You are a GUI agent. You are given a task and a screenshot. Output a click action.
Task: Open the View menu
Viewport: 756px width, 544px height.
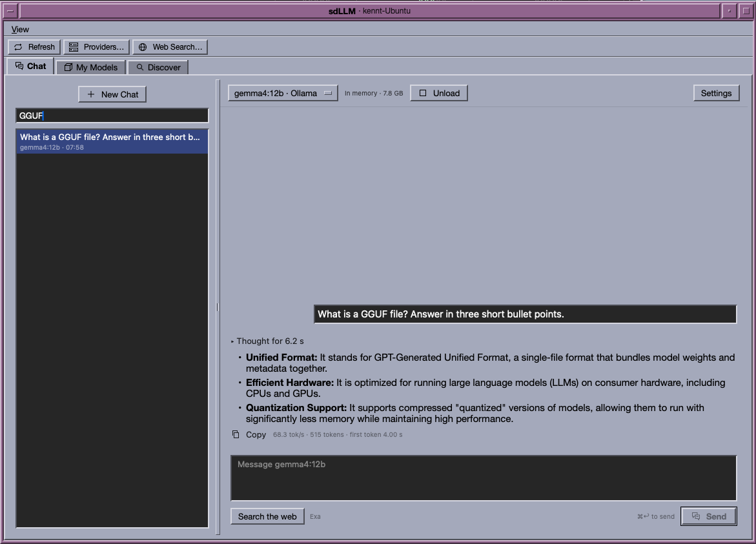(x=20, y=30)
